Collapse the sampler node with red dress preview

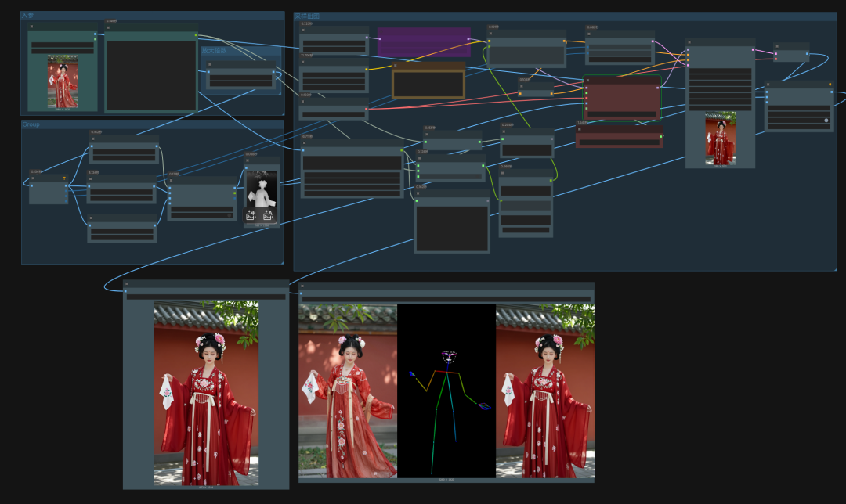coord(689,42)
